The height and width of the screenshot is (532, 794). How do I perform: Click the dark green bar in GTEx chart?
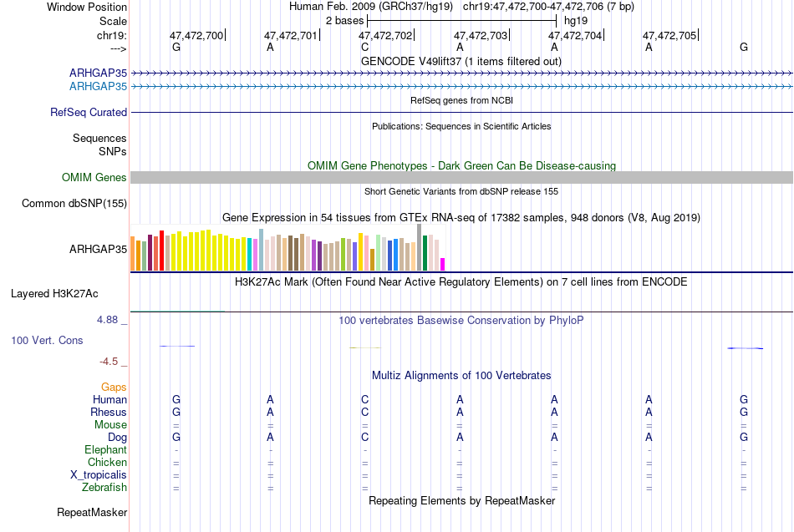tap(425, 253)
